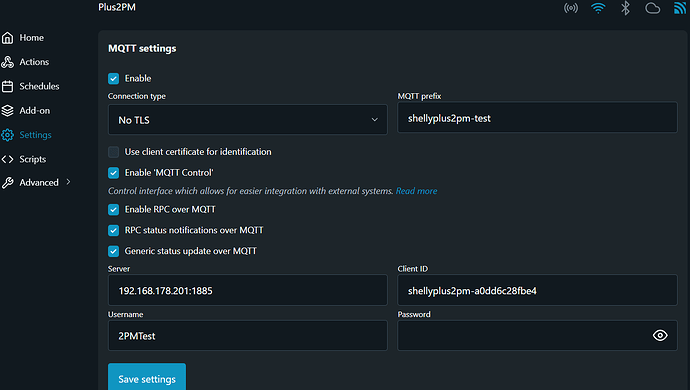The width and height of the screenshot is (690, 390).
Task: Show password with the eye icon
Action: click(x=660, y=335)
